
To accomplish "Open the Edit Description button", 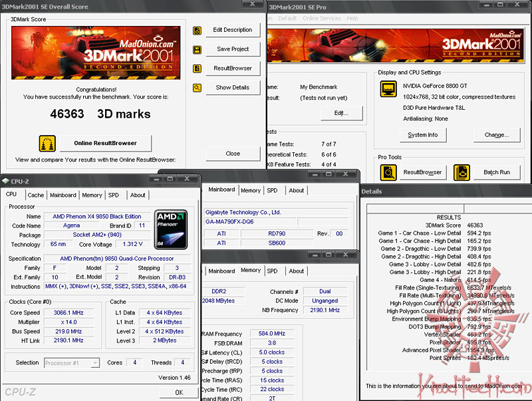I will point(233,30).
